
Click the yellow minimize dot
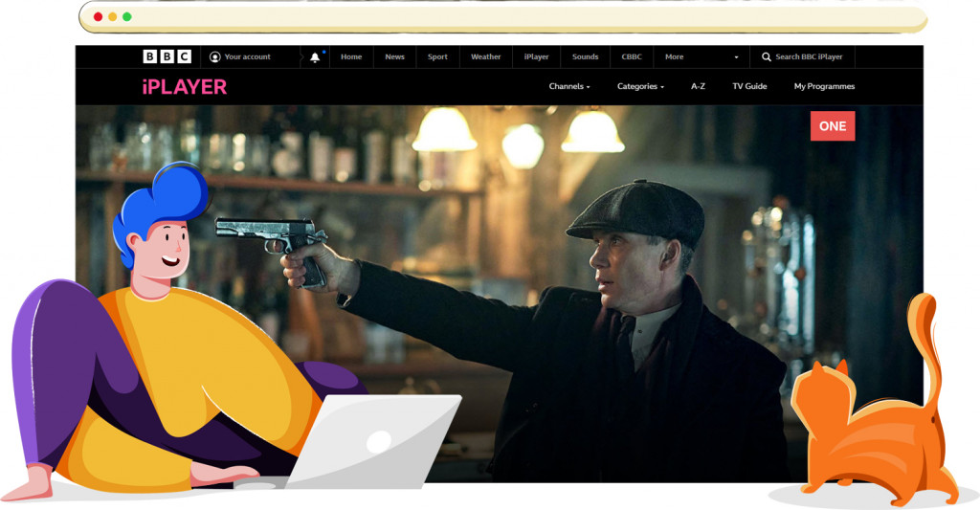(113, 17)
